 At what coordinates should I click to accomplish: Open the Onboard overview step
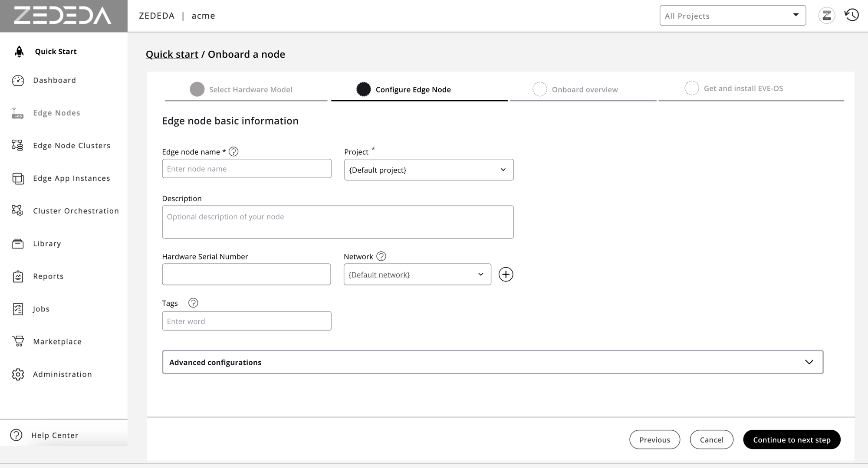[x=585, y=89]
